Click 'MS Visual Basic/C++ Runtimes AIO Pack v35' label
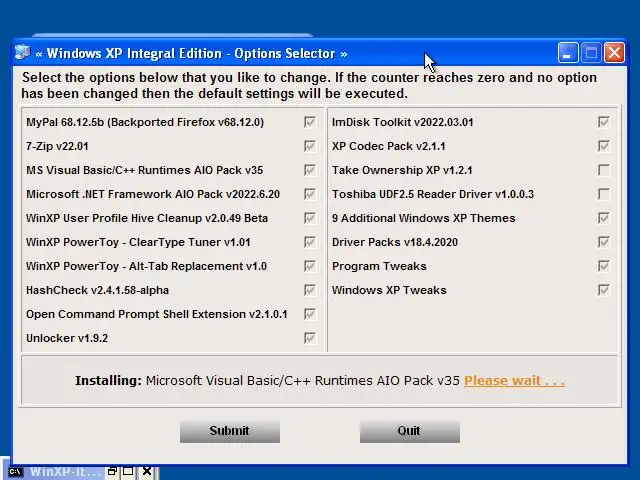Screen dimensions: 640x480 coord(144,170)
